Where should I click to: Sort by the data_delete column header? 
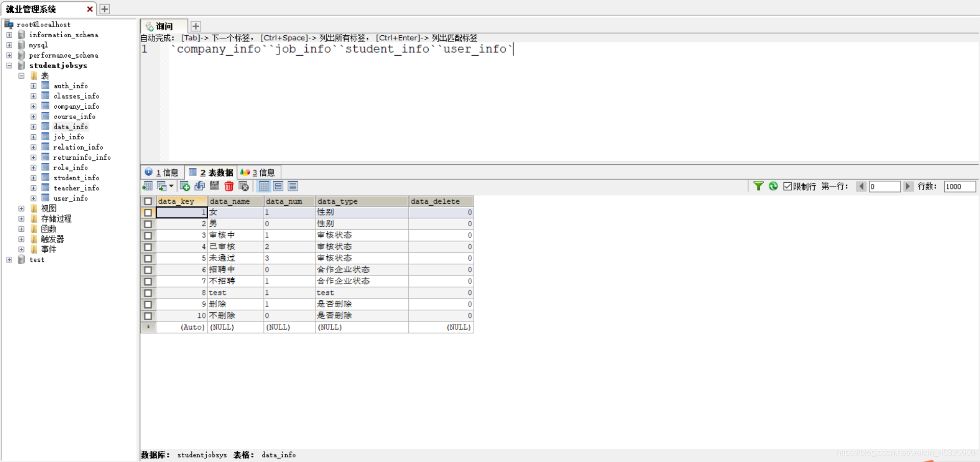click(441, 201)
